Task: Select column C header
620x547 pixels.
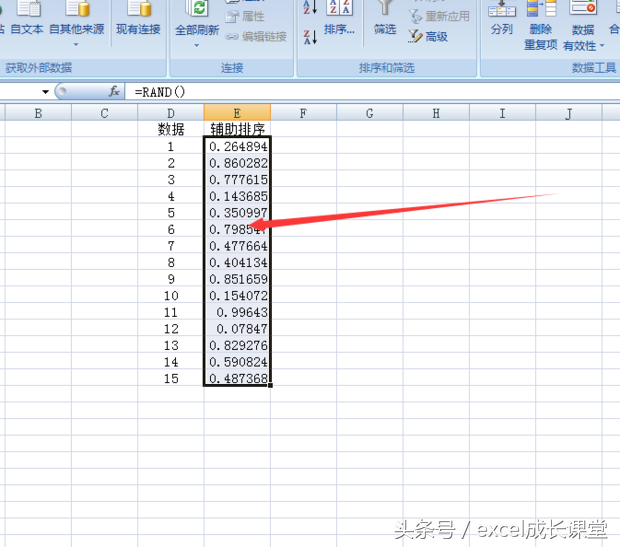Action: (104, 113)
